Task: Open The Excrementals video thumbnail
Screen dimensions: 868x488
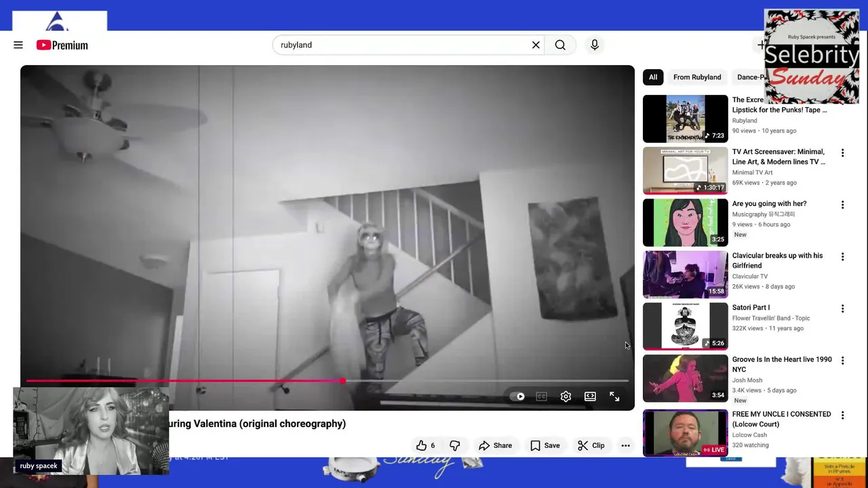Action: point(685,119)
